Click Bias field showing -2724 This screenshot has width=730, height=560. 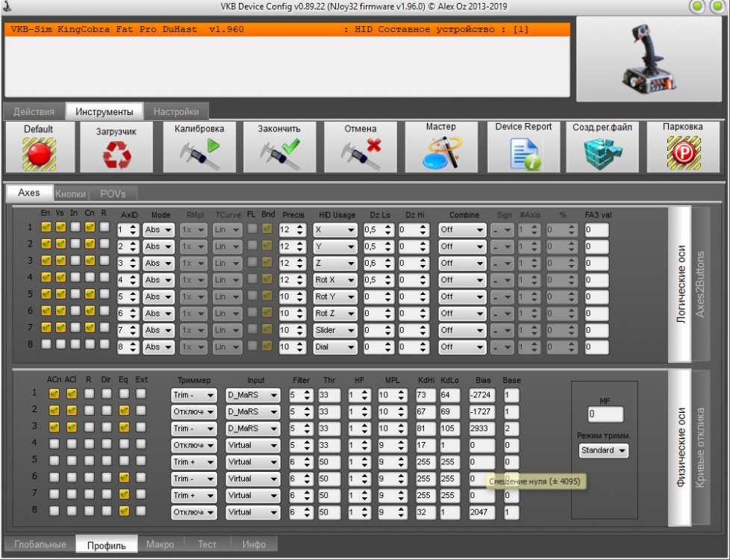(482, 395)
